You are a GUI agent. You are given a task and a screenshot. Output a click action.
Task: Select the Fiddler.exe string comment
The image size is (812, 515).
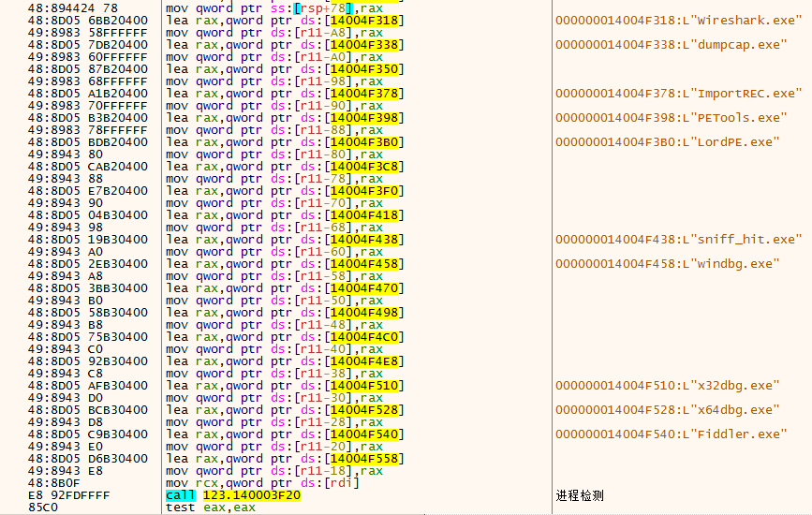[x=672, y=434]
